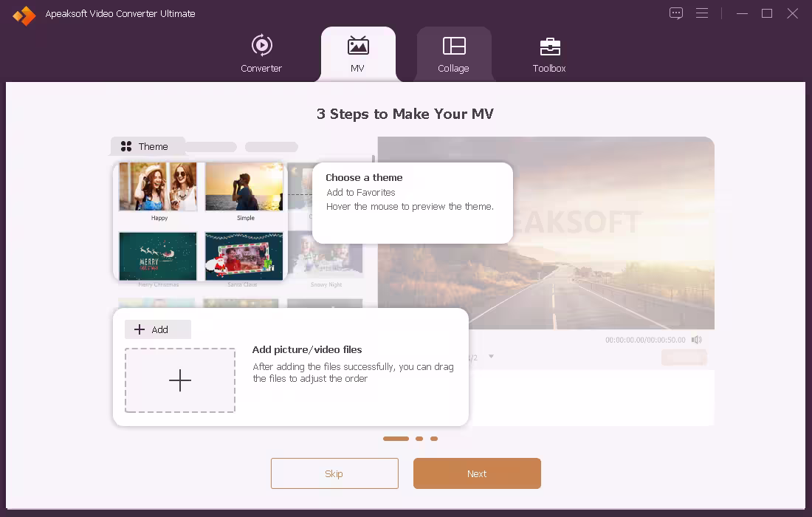Choose the Happy theme thumbnail
This screenshot has width=812, height=517.
158,187
